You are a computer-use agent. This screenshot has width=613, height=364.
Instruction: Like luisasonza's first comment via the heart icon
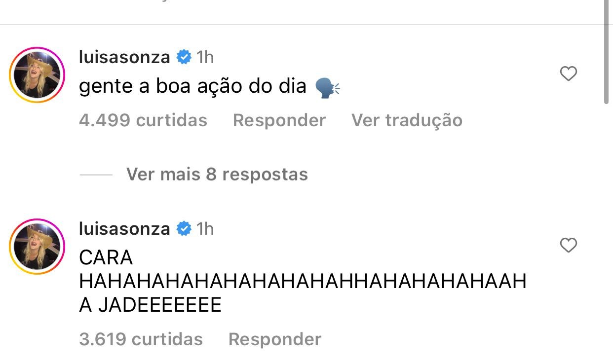click(x=568, y=73)
